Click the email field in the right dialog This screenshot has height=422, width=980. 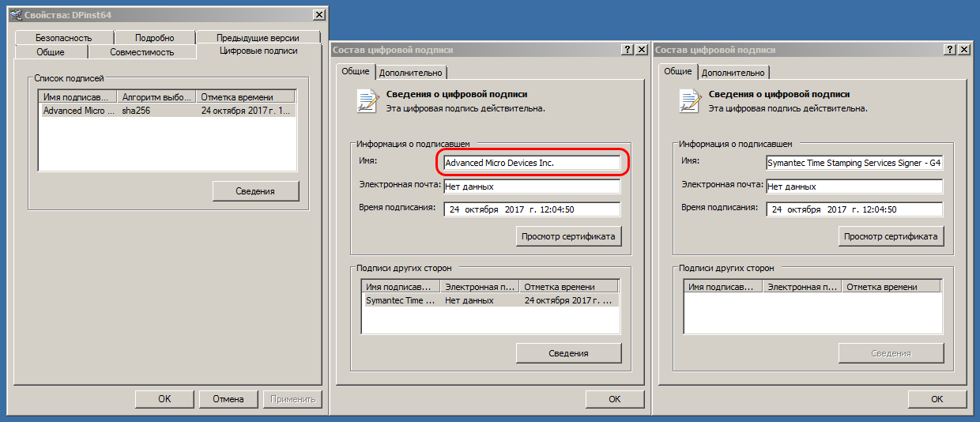854,187
